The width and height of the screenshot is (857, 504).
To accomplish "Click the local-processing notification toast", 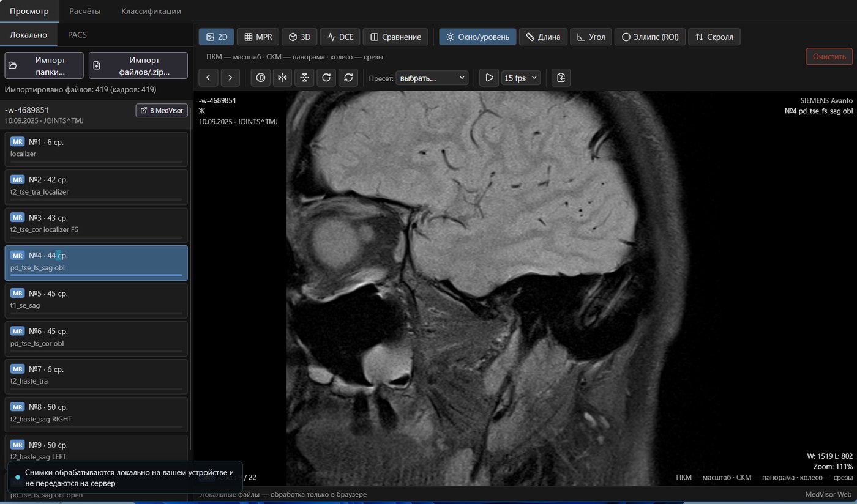I will click(125, 478).
